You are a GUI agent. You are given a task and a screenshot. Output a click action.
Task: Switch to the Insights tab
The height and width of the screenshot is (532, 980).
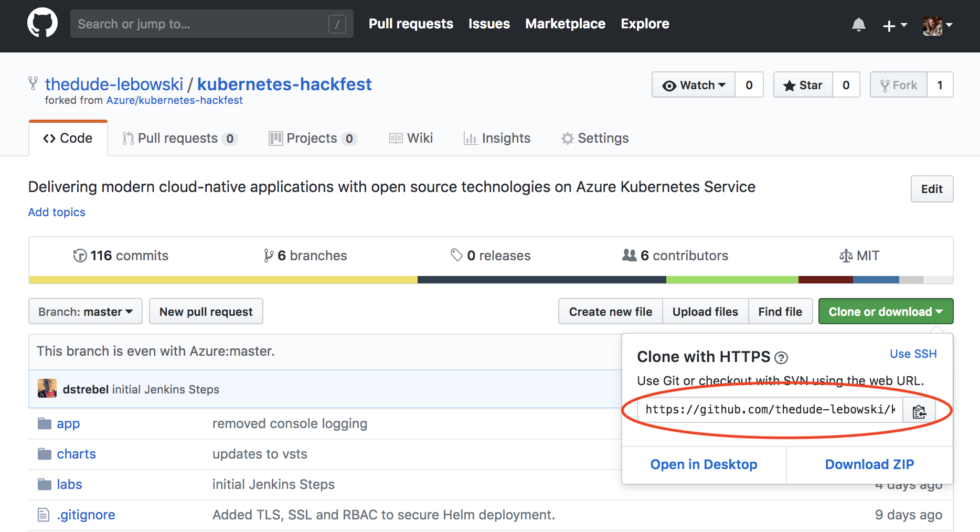tap(497, 138)
